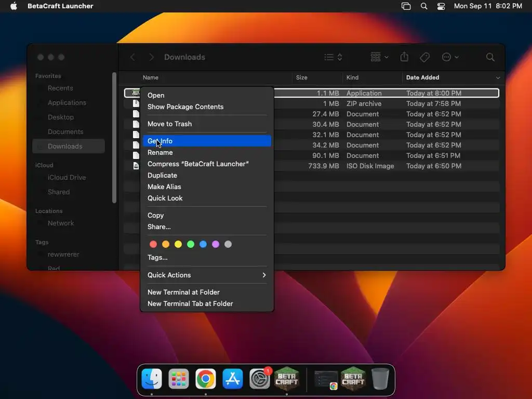This screenshot has width=532, height=399.
Task: Choose Duplicate in context menu
Action: (x=207, y=176)
